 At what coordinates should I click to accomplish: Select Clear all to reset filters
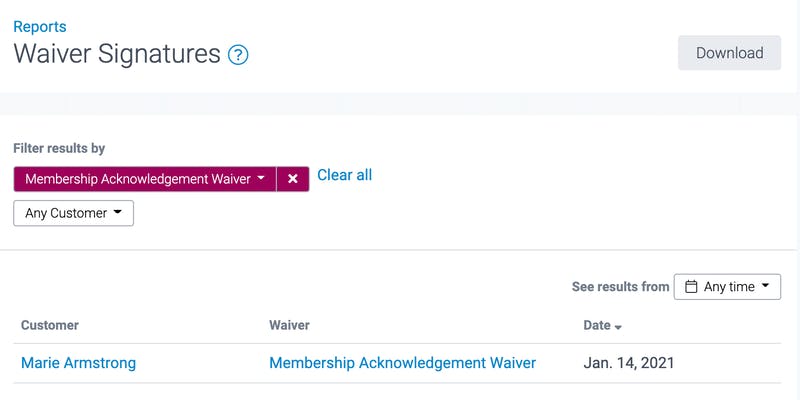(344, 175)
